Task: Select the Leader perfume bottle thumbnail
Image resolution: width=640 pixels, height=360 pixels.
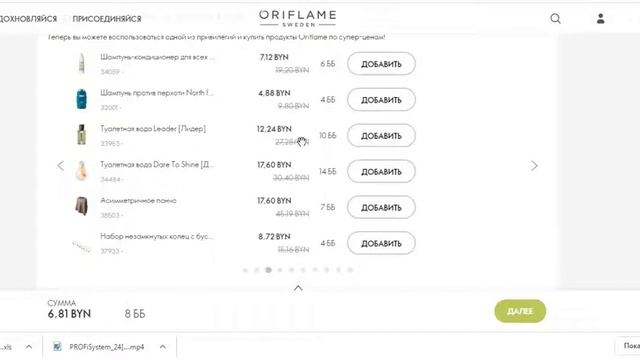Action: [x=82, y=135]
